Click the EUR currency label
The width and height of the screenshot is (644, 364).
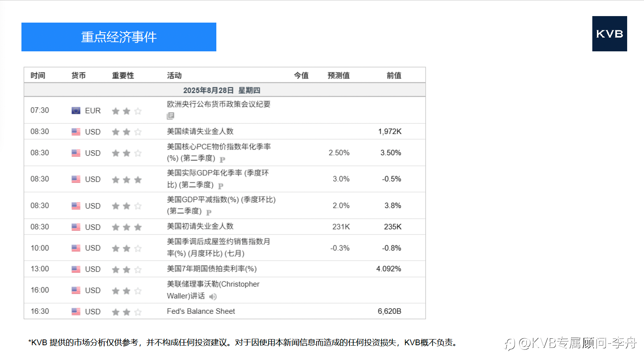[x=93, y=111]
